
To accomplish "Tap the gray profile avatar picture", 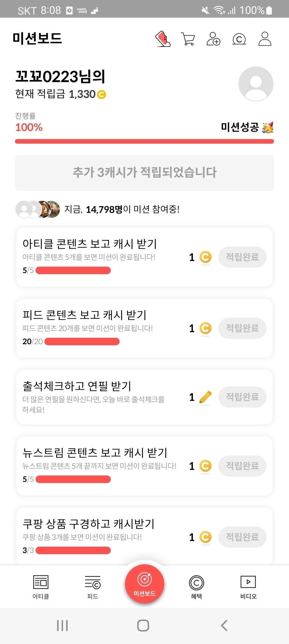I will [x=256, y=84].
